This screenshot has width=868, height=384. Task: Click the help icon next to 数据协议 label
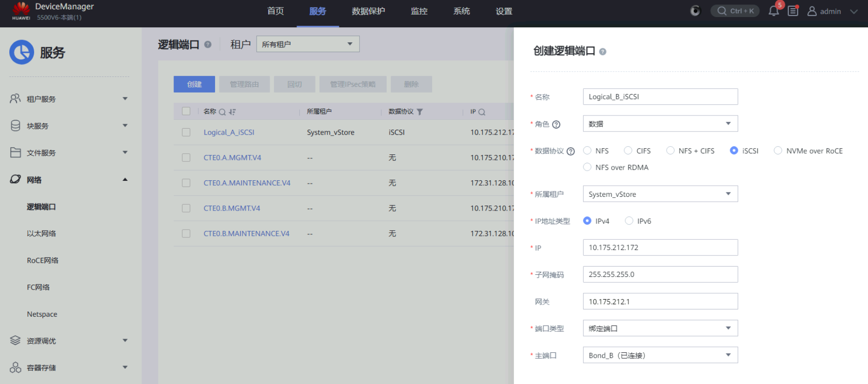tap(571, 151)
